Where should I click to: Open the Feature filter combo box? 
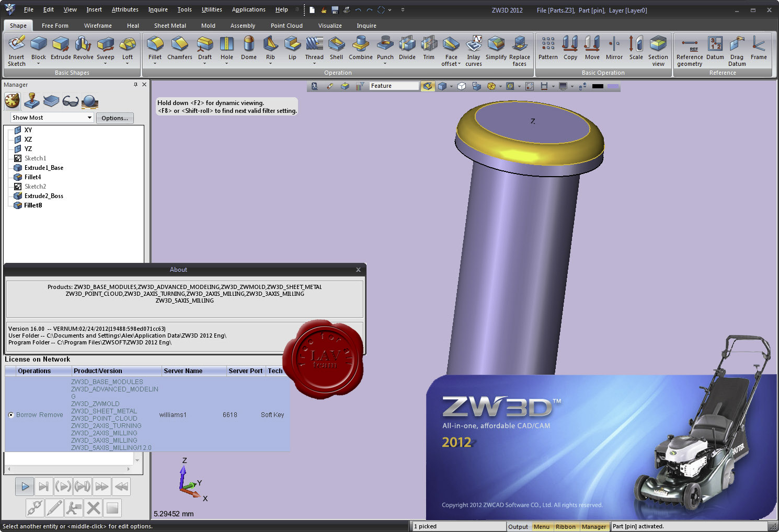point(394,86)
